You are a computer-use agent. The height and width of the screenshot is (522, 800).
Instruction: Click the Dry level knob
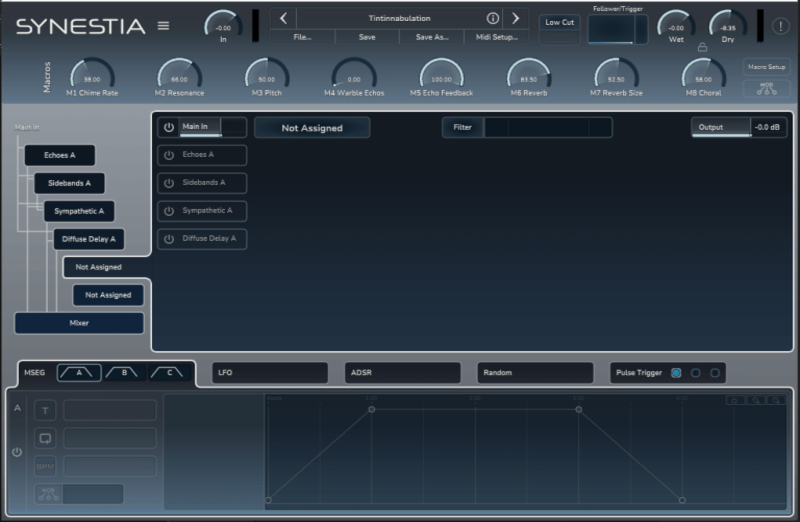(x=728, y=26)
